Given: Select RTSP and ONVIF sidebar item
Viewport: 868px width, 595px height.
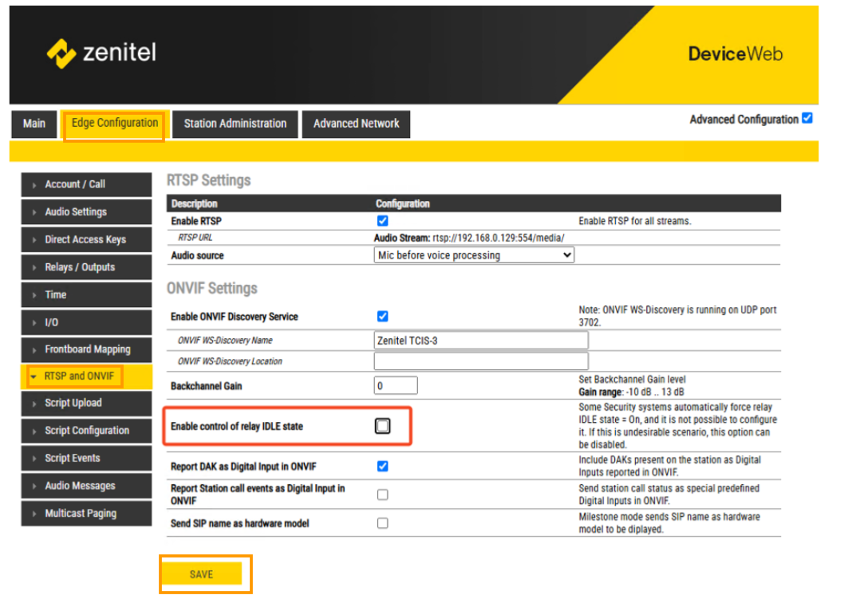Looking at the screenshot, I should 86,376.
